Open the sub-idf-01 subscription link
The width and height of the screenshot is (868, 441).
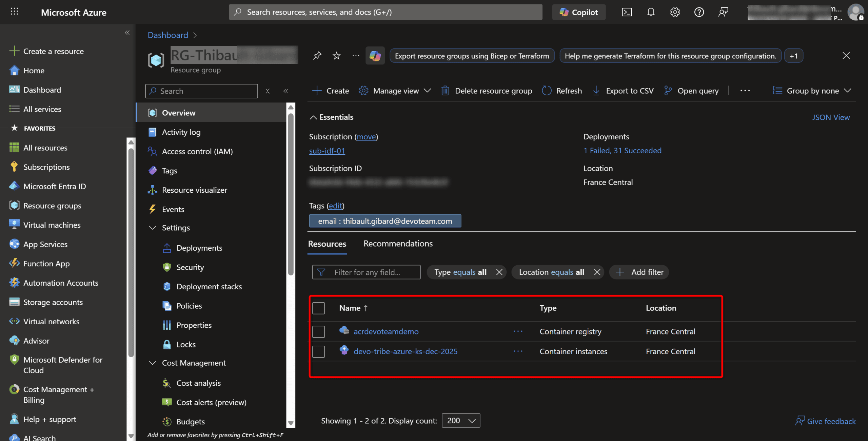coord(327,151)
